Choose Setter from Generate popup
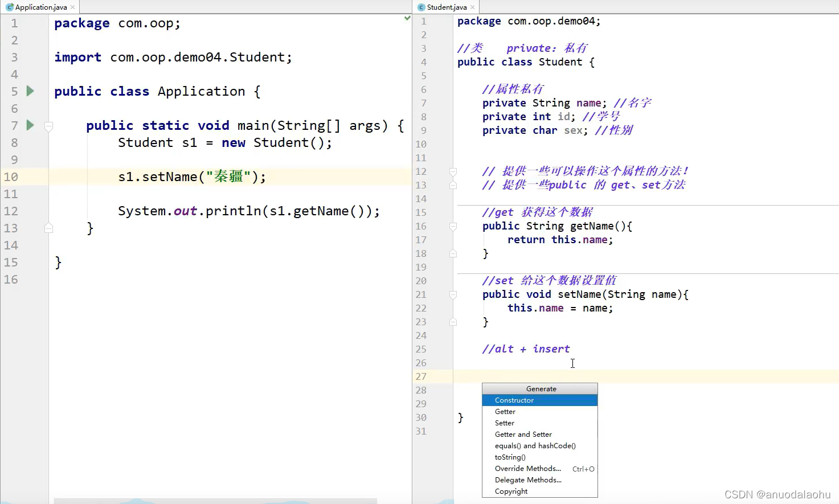This screenshot has height=504, width=839. 540,423
